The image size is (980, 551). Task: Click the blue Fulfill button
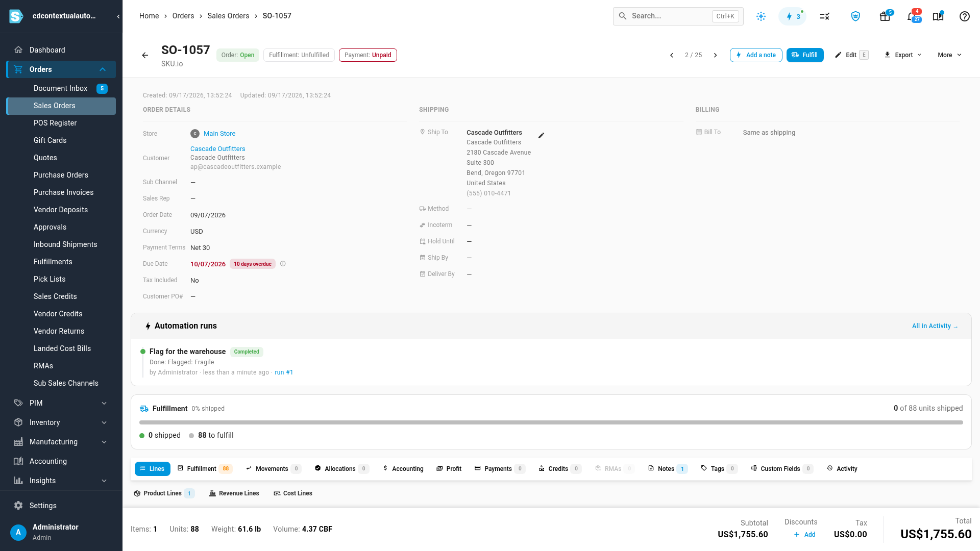[805, 55]
